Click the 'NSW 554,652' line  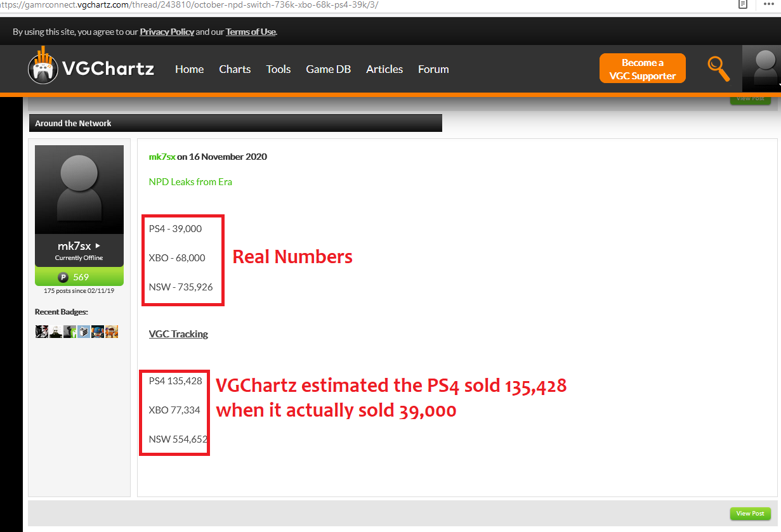click(178, 439)
